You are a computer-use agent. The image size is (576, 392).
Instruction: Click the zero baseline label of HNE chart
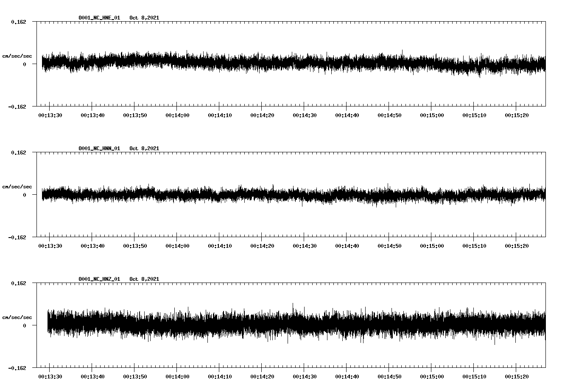pyautogui.click(x=25, y=64)
